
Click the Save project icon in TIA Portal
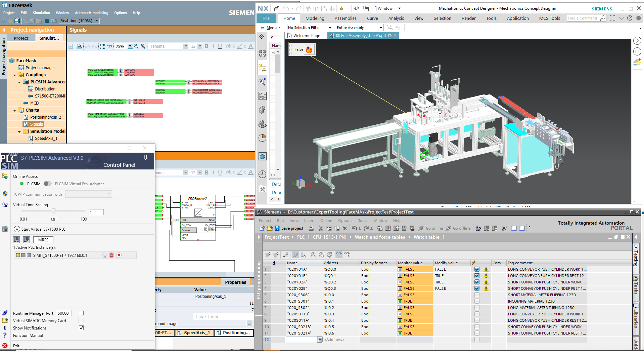277,228
